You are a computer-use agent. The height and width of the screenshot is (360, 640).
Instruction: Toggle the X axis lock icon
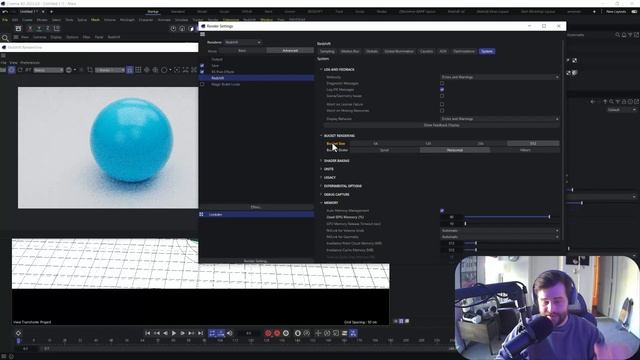click(30, 28)
